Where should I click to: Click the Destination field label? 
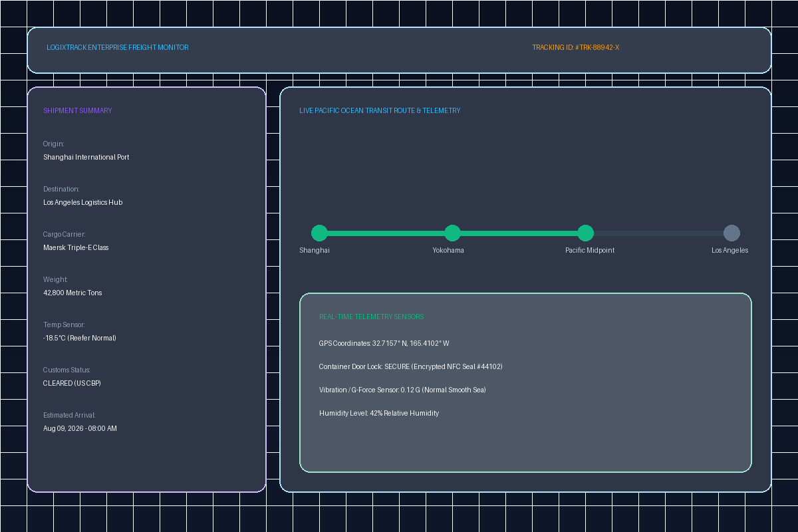[61, 189]
